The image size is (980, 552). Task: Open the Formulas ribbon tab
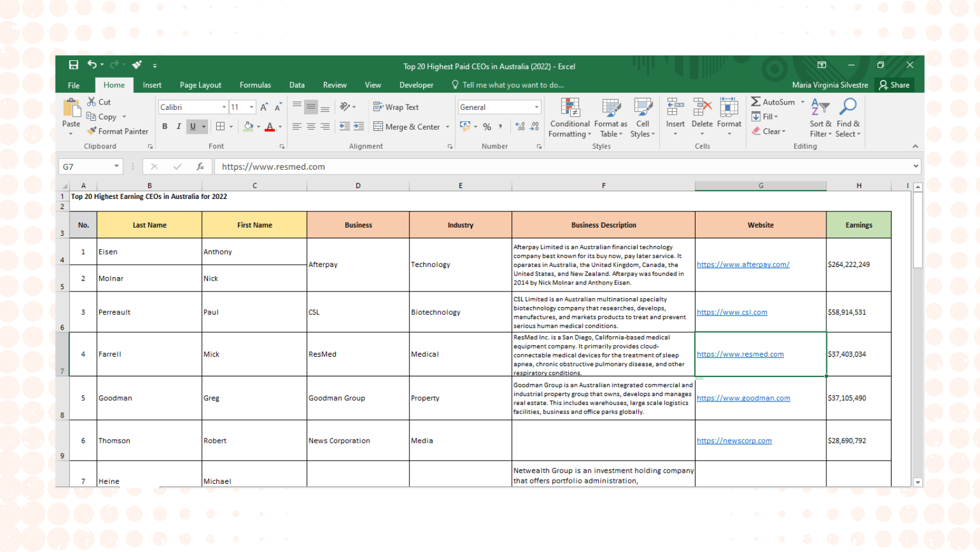(x=255, y=85)
